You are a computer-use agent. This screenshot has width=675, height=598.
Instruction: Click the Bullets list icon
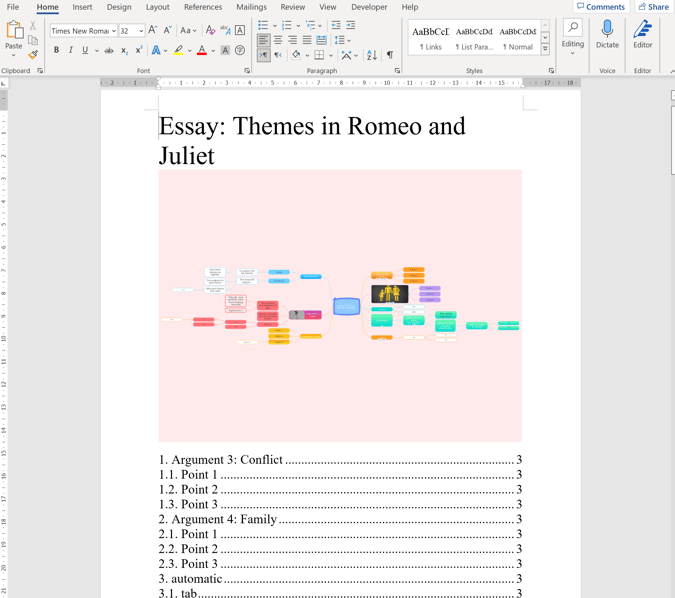click(x=263, y=25)
